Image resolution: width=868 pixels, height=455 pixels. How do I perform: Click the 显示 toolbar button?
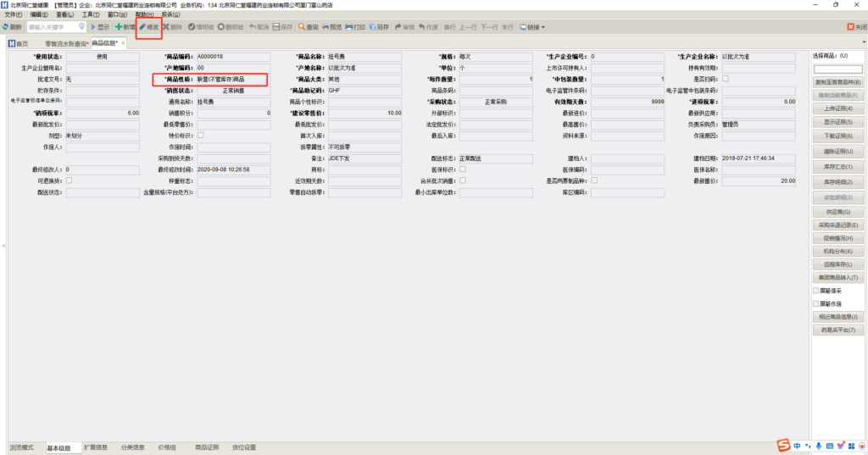(100, 26)
